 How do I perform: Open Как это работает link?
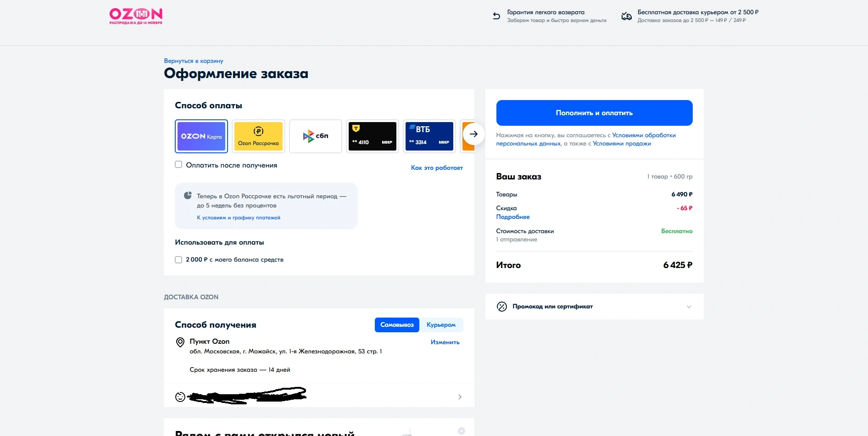(437, 168)
